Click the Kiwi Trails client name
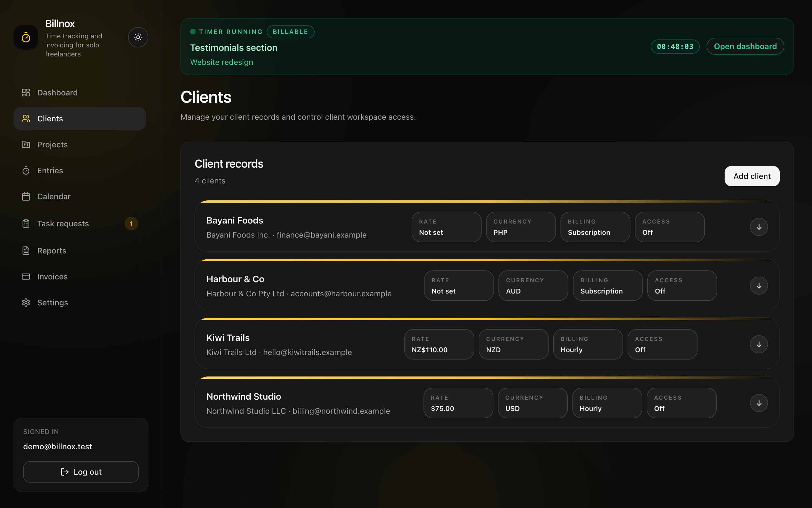Screen dimensions: 812x508 (x=228, y=338)
